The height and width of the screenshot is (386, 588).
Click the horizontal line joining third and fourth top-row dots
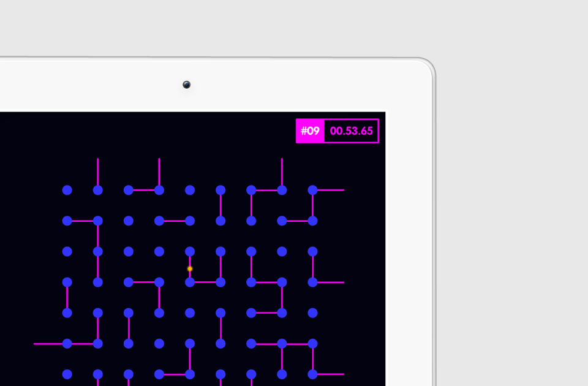[x=144, y=190]
